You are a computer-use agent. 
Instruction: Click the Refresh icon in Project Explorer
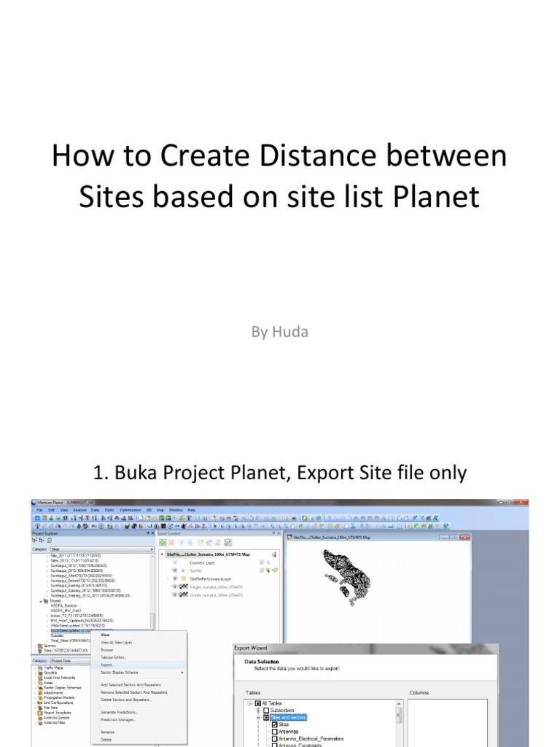(49, 540)
